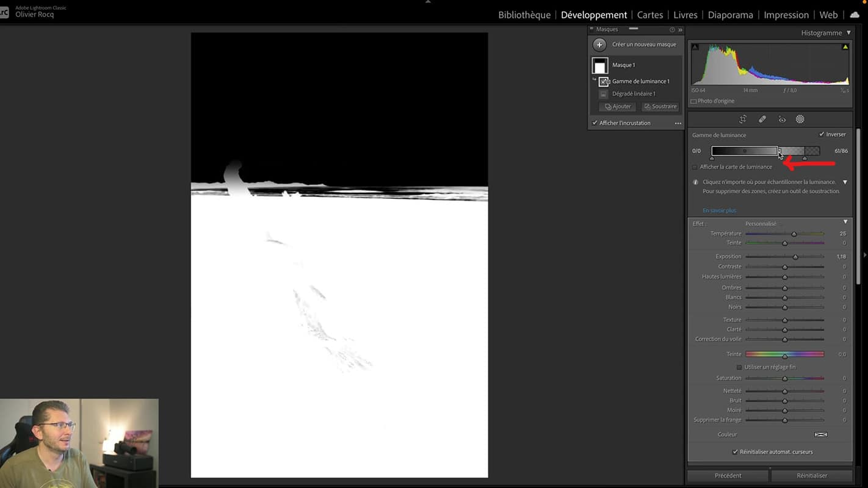Screen dimensions: 868x488
Task: Click the luminance hint info icon
Action: (695, 182)
